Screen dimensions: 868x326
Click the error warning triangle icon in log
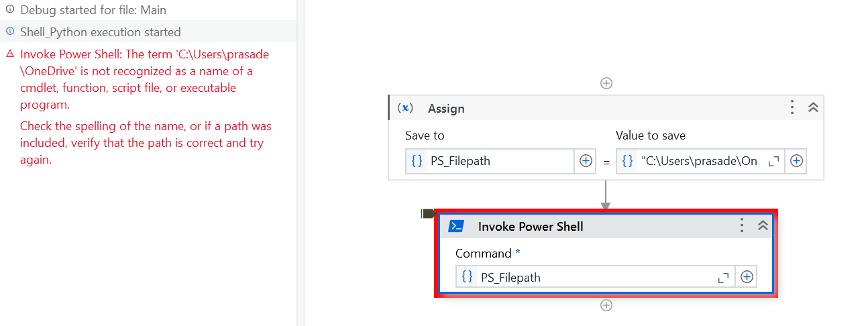[x=9, y=54]
